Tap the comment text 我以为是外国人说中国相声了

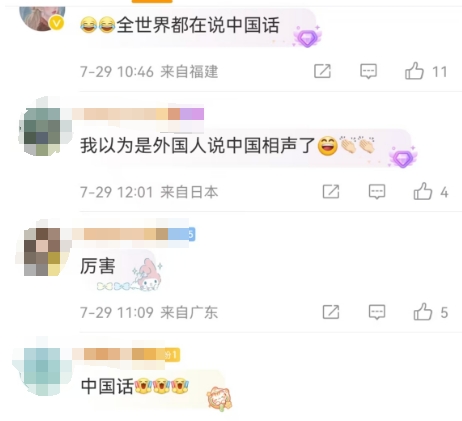198,146
